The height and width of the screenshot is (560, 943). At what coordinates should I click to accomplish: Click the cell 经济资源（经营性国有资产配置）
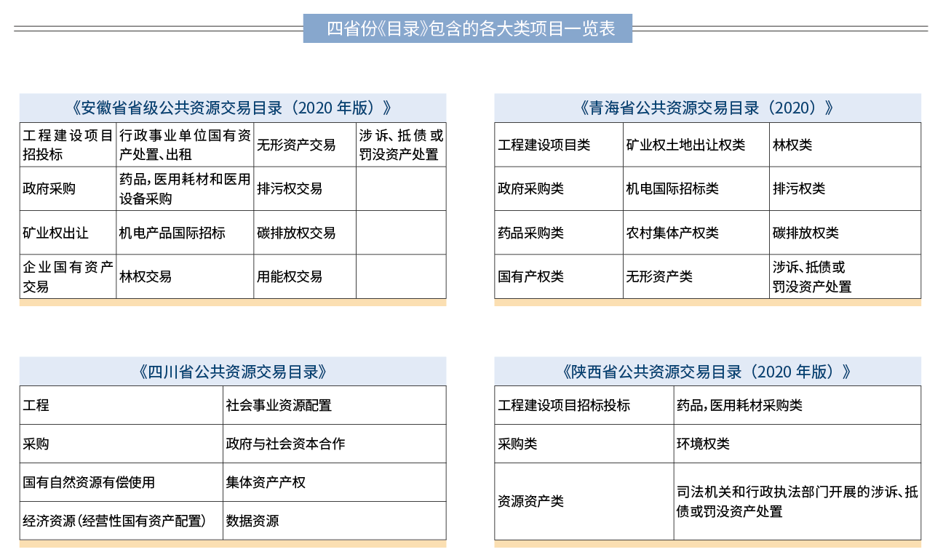coord(122,521)
